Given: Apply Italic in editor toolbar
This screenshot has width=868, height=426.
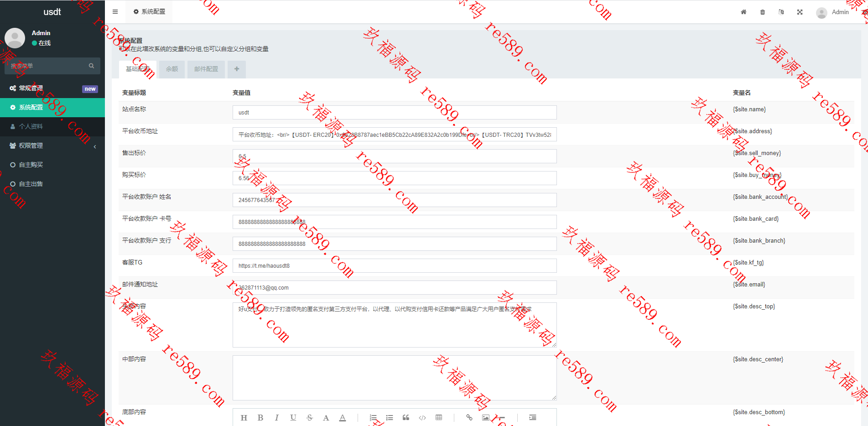Looking at the screenshot, I should coord(277,417).
